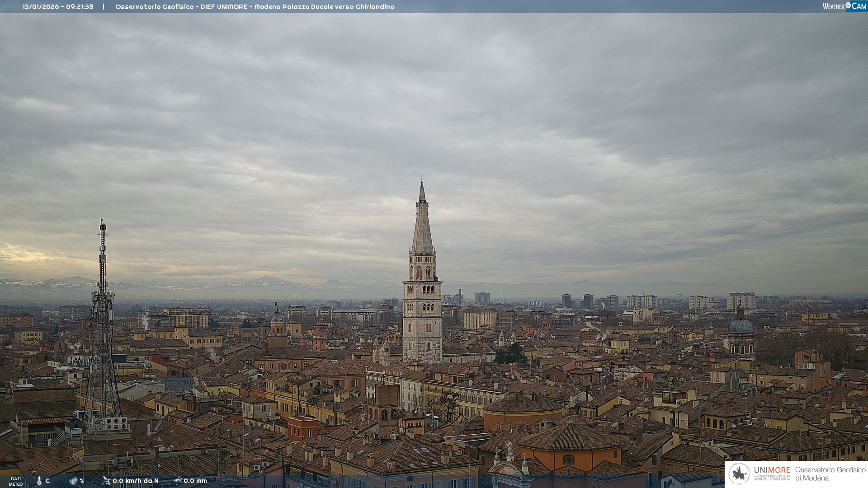Click the thermometer temperature icon

(x=39, y=481)
